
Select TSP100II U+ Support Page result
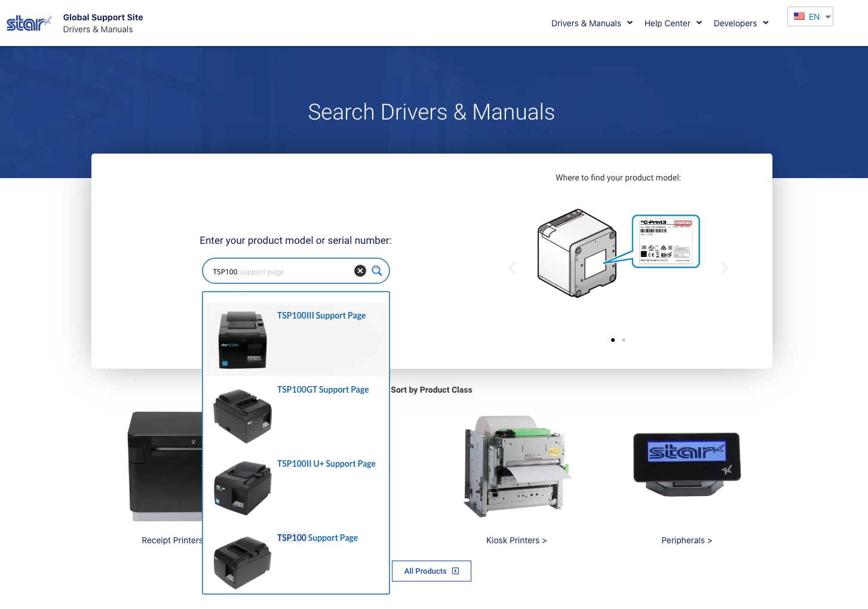point(326,464)
